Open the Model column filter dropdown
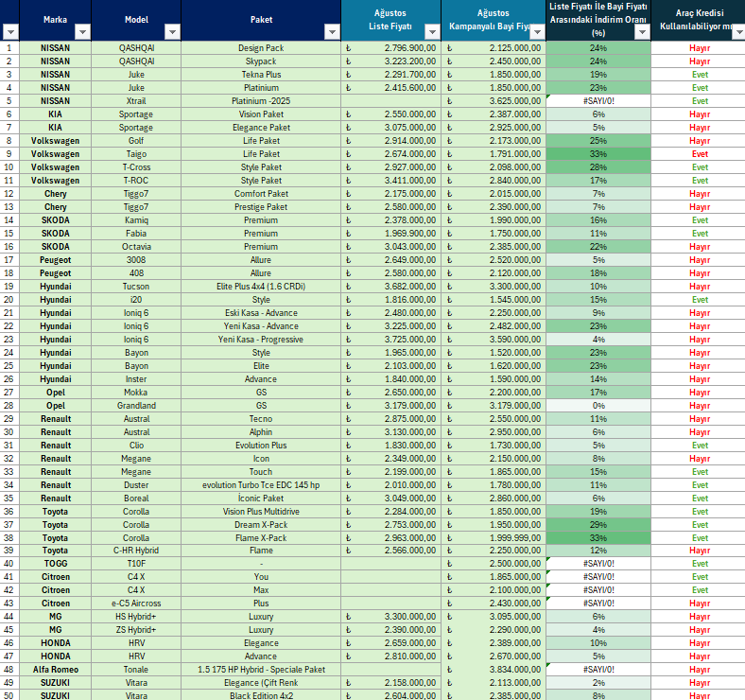Viewport: 745px width, 700px height. click(x=172, y=32)
